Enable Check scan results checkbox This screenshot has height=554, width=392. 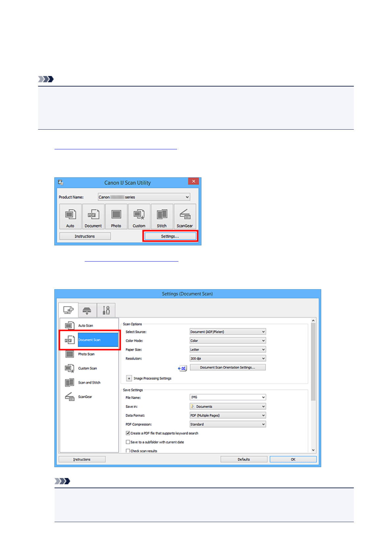pos(128,451)
